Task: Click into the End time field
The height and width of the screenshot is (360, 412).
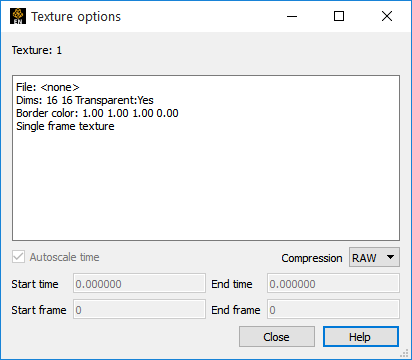Action: (x=333, y=284)
